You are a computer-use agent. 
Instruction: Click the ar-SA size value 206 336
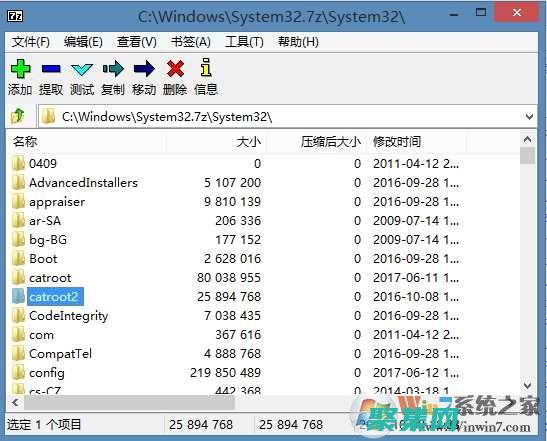[x=238, y=220]
